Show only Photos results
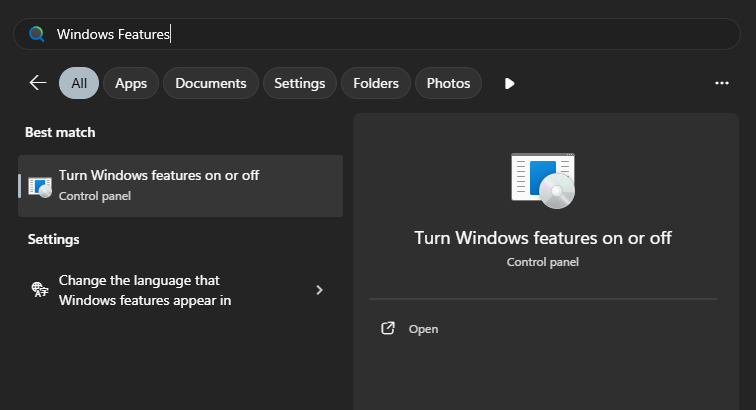The image size is (756, 410). coord(448,83)
